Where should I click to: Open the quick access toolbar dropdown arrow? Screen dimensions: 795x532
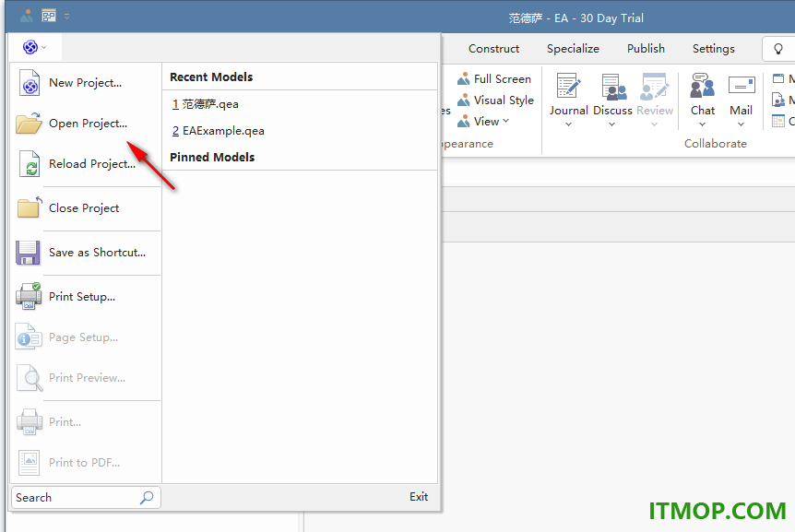click(x=67, y=17)
